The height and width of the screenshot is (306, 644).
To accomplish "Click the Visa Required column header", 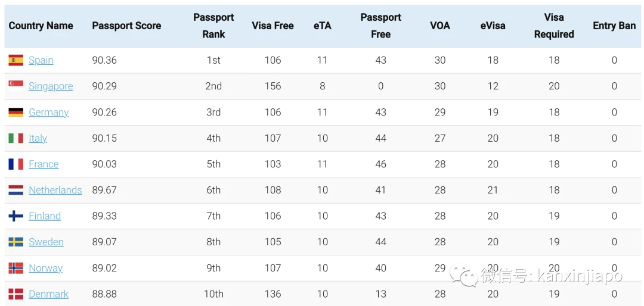I will point(554,26).
